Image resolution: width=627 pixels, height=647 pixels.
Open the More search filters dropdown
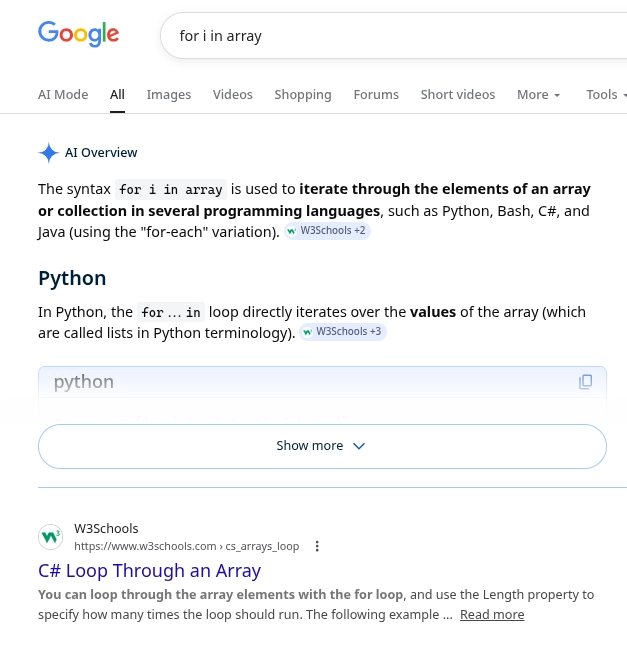click(x=538, y=95)
